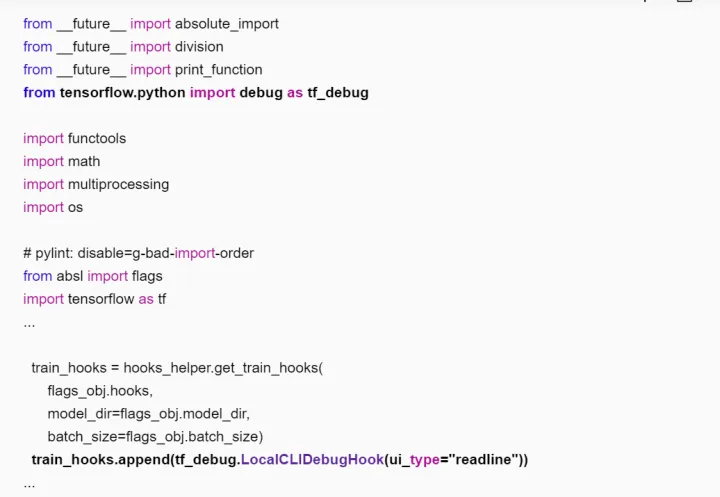Click the word math
This screenshot has height=497, width=720.
coord(84,161)
